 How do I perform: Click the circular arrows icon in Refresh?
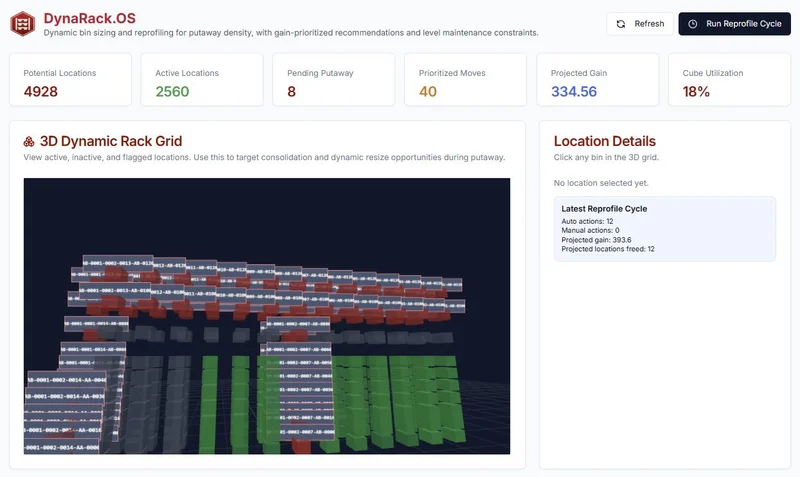point(620,24)
